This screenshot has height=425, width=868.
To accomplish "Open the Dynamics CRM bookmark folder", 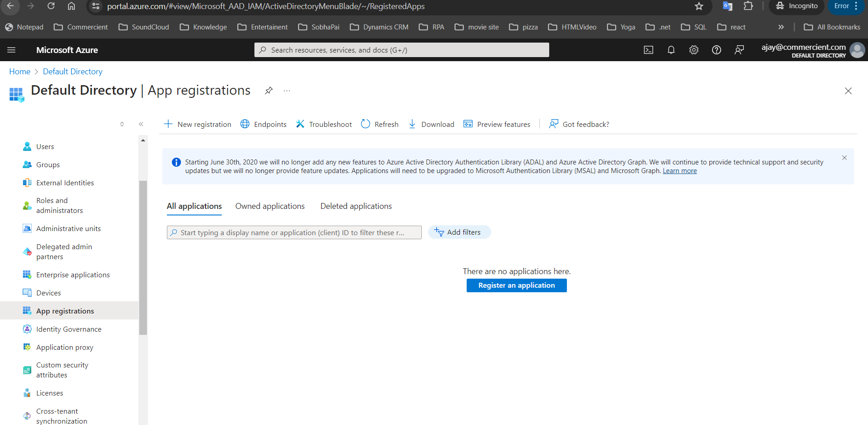I will pyautogui.click(x=379, y=27).
